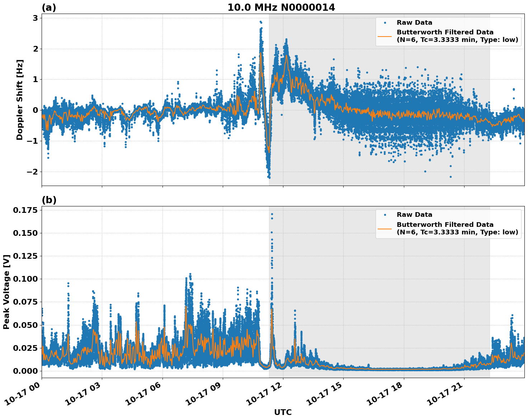
Task: Click the blue Raw Data marker in Doppler legend
Action: tap(385, 23)
